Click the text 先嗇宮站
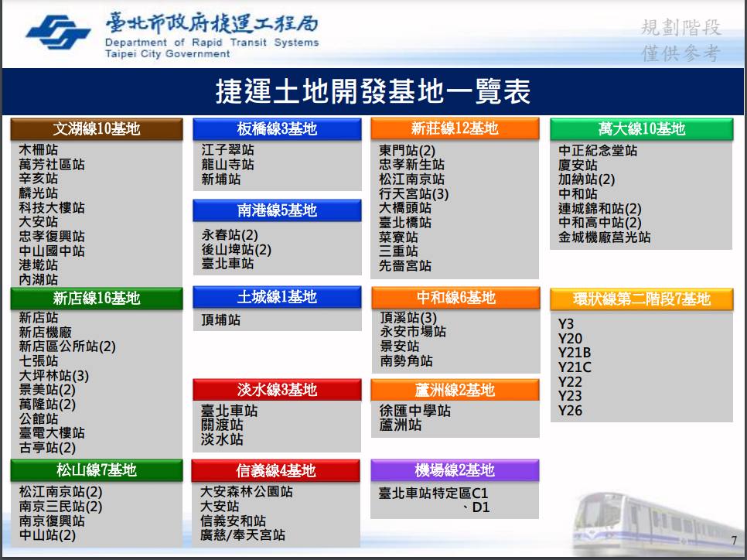 (405, 265)
